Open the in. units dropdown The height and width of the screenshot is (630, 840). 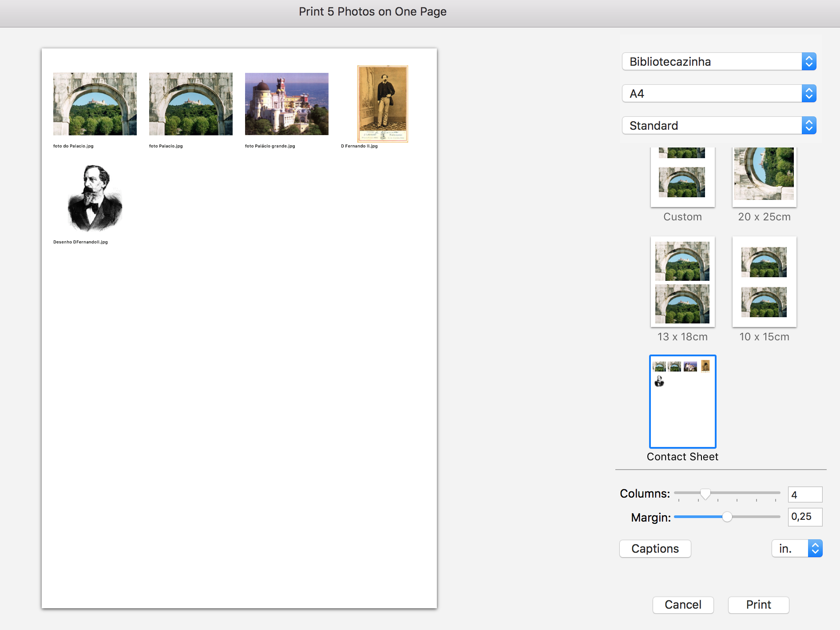pos(797,549)
